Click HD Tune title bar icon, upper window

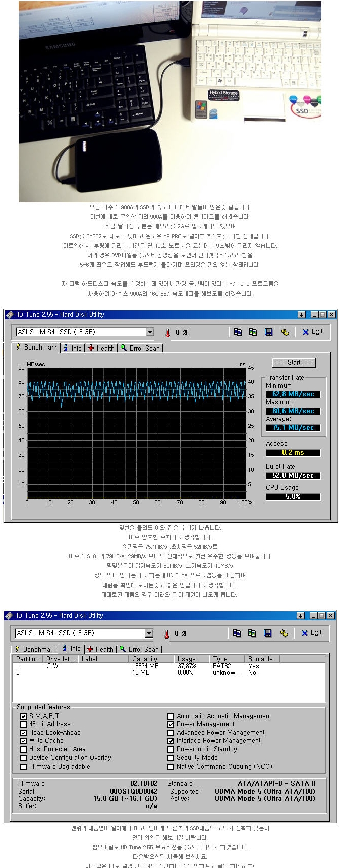pos(10,315)
